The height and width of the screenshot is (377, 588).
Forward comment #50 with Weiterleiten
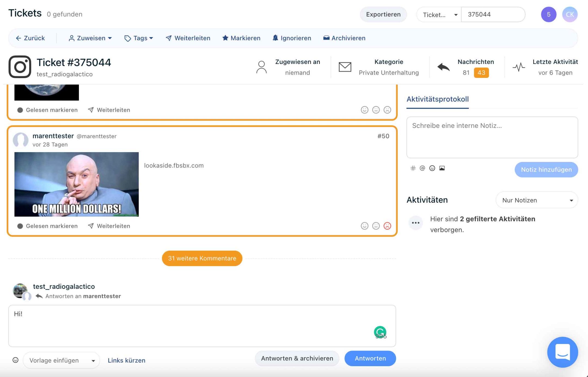(109, 226)
